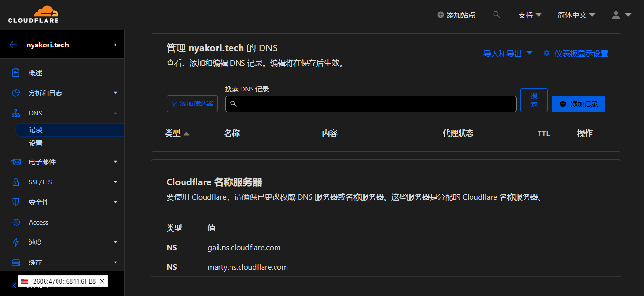Click the 内容 column header
Screen dimensions: 644x296
(330, 133)
